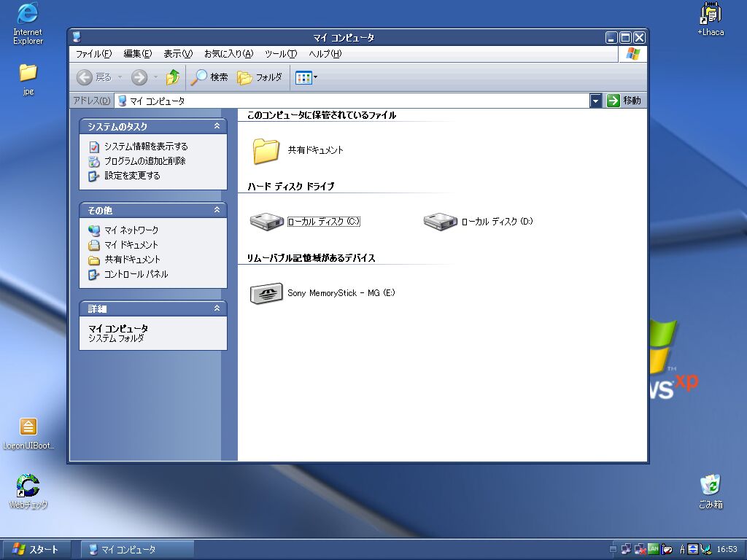Image resolution: width=747 pixels, height=560 pixels.
Task: Open Back button history dropdown arrow
Action: pyautogui.click(x=120, y=77)
